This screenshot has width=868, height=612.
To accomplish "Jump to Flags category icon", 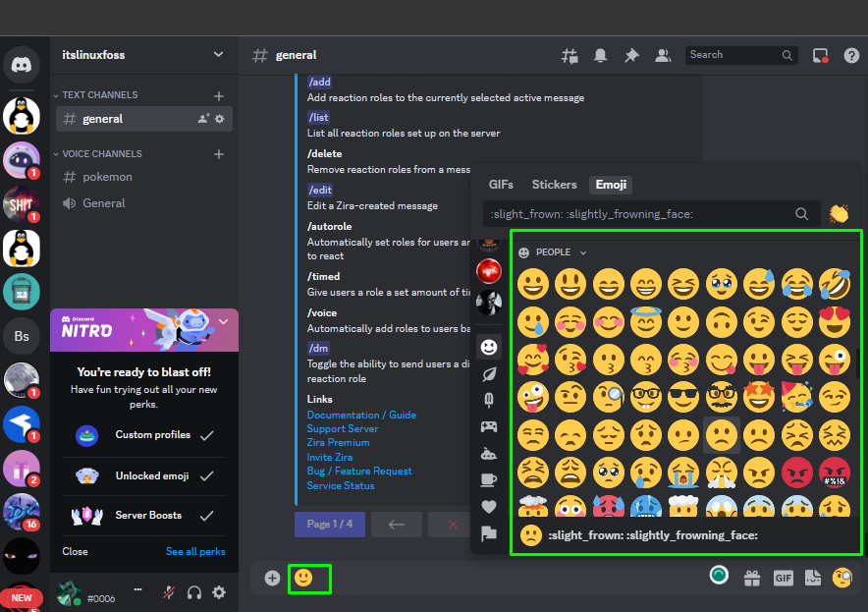I will pyautogui.click(x=489, y=533).
